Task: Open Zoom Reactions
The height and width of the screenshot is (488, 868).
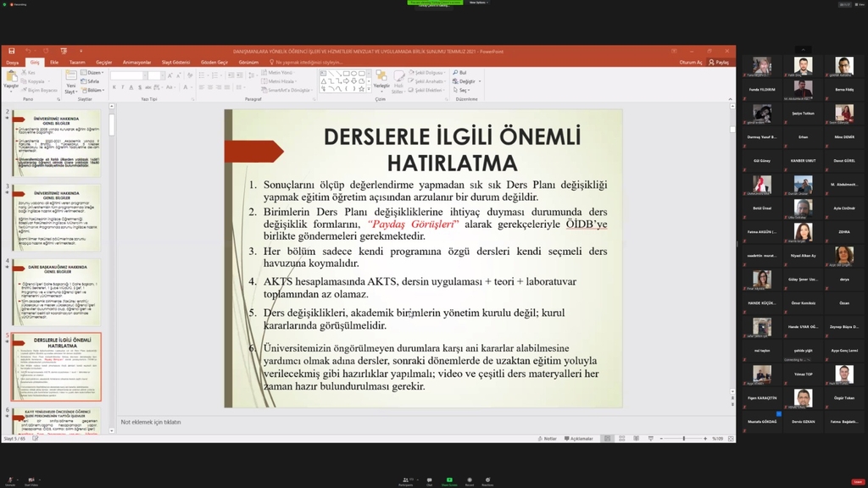Action: [487, 480]
